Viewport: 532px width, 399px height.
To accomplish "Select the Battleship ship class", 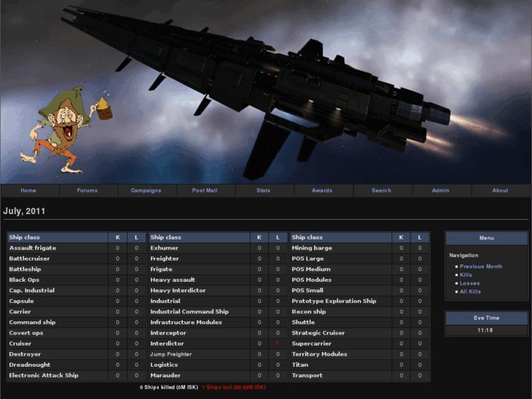I will 25,269.
